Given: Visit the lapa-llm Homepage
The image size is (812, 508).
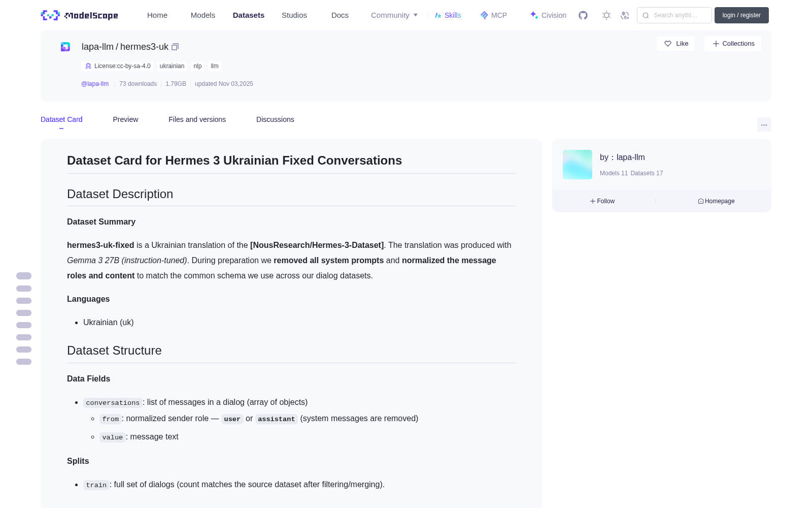Looking at the screenshot, I should (x=716, y=201).
